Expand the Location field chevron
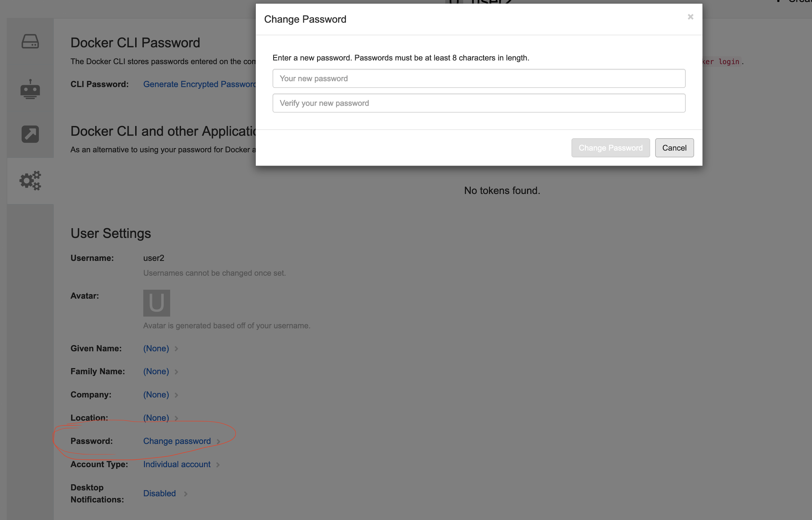The image size is (812, 520). tap(176, 418)
